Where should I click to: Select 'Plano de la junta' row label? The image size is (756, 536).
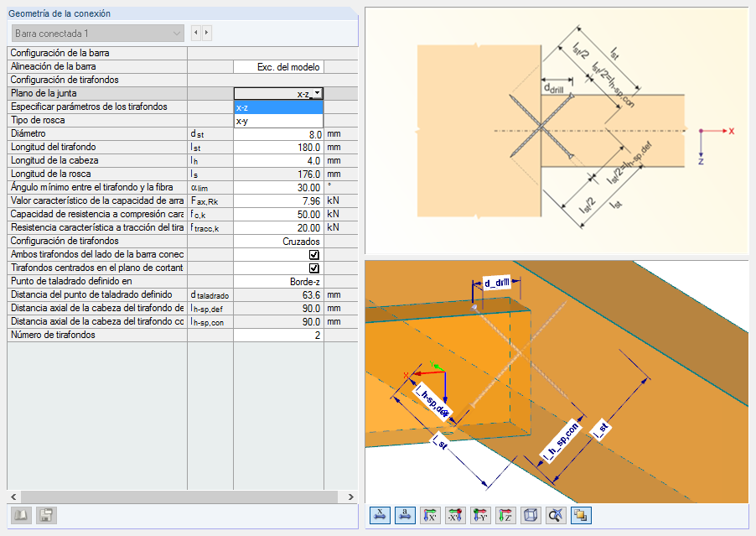point(44,94)
